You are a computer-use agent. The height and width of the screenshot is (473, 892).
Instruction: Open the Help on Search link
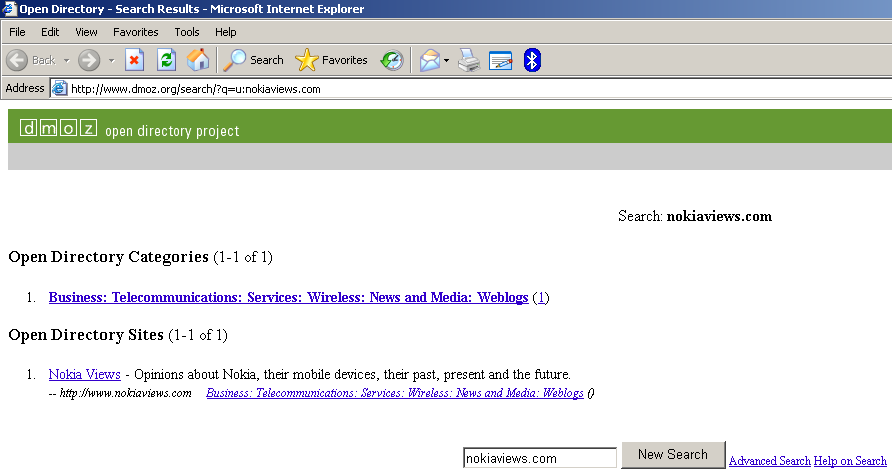tap(850, 461)
